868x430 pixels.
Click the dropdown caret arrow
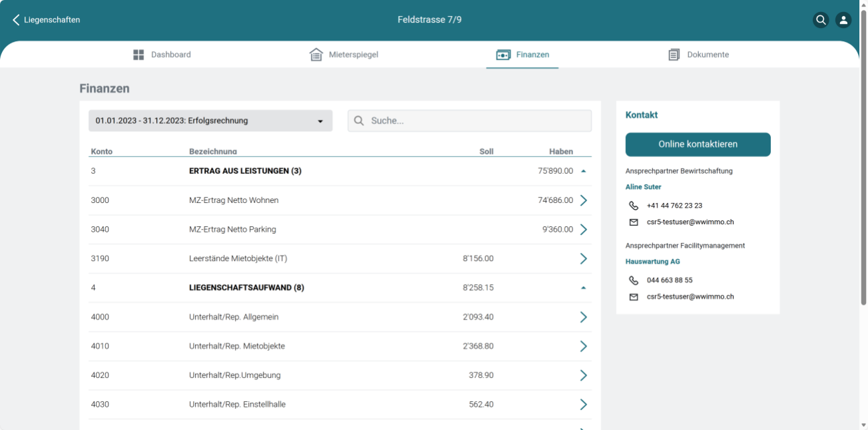point(320,121)
